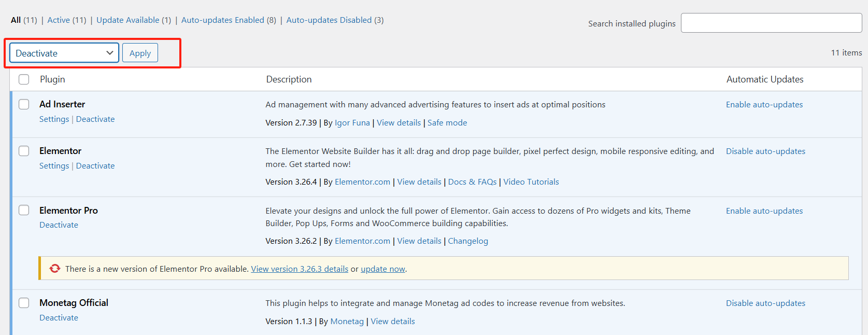Select the Elementor plugin checkbox

[x=24, y=151]
